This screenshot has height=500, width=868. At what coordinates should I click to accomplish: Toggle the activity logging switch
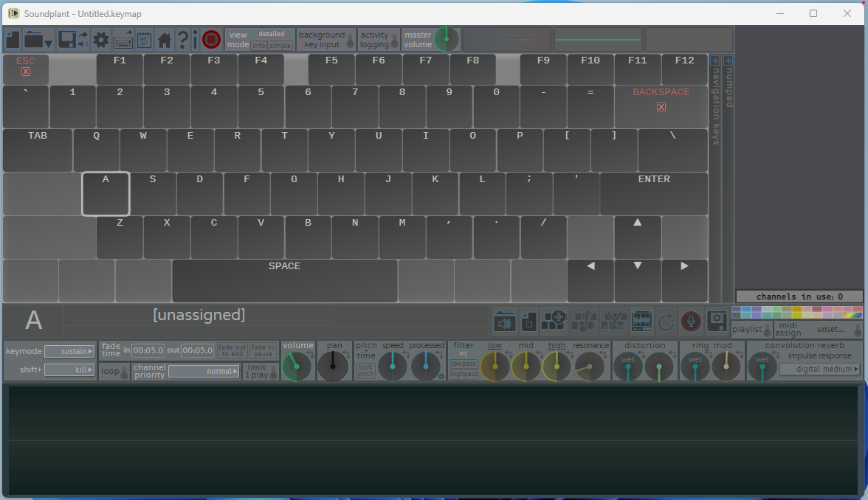(394, 41)
